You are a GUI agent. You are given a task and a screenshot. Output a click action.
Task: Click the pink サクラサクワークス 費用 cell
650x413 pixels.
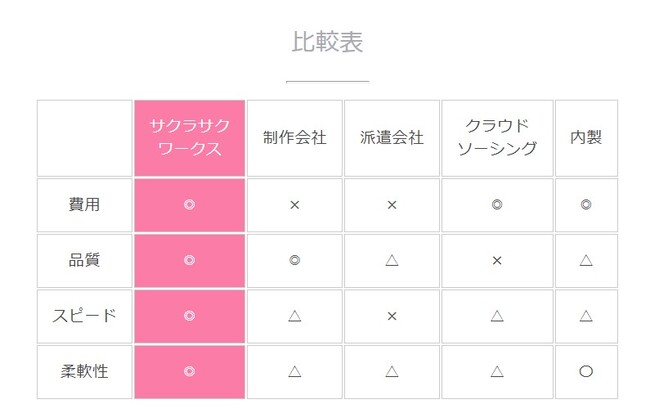tap(189, 205)
